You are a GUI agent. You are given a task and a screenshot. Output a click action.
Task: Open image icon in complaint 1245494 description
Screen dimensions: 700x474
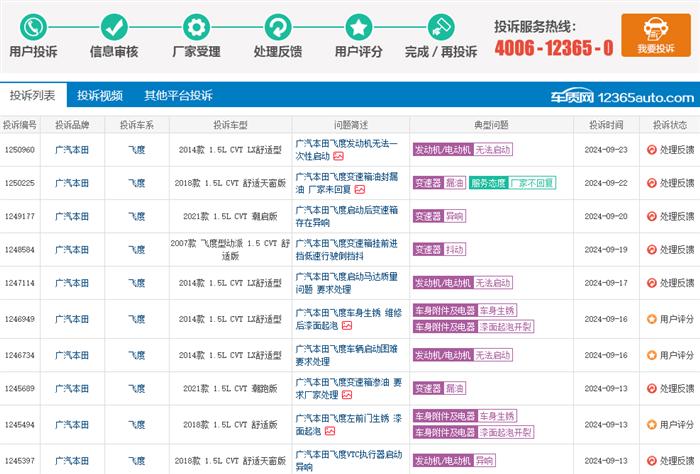[x=330, y=431]
